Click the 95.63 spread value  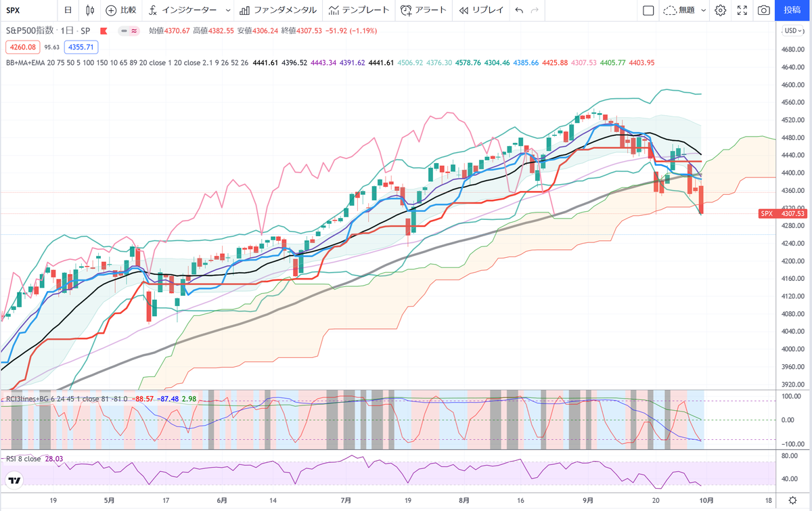[52, 47]
